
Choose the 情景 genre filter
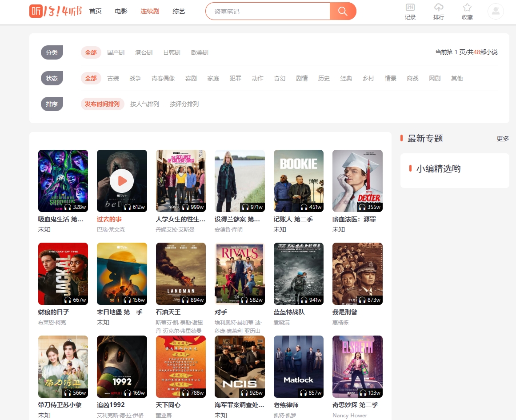(x=391, y=78)
